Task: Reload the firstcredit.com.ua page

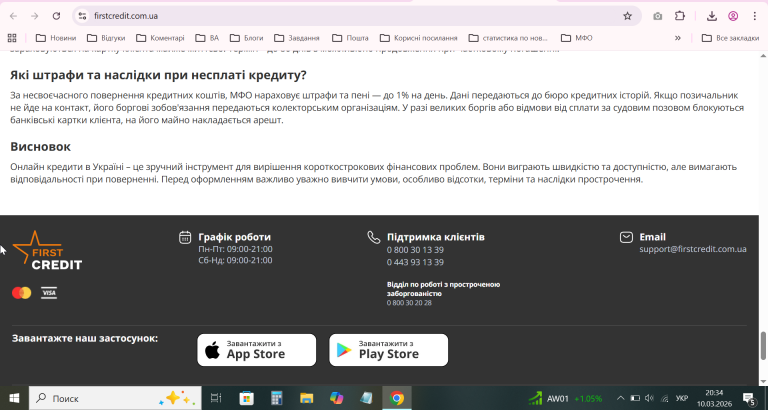Action: pos(56,16)
